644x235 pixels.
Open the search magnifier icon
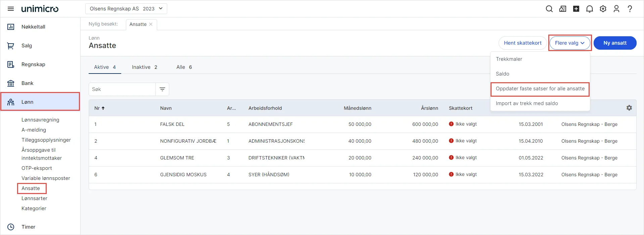(x=549, y=9)
